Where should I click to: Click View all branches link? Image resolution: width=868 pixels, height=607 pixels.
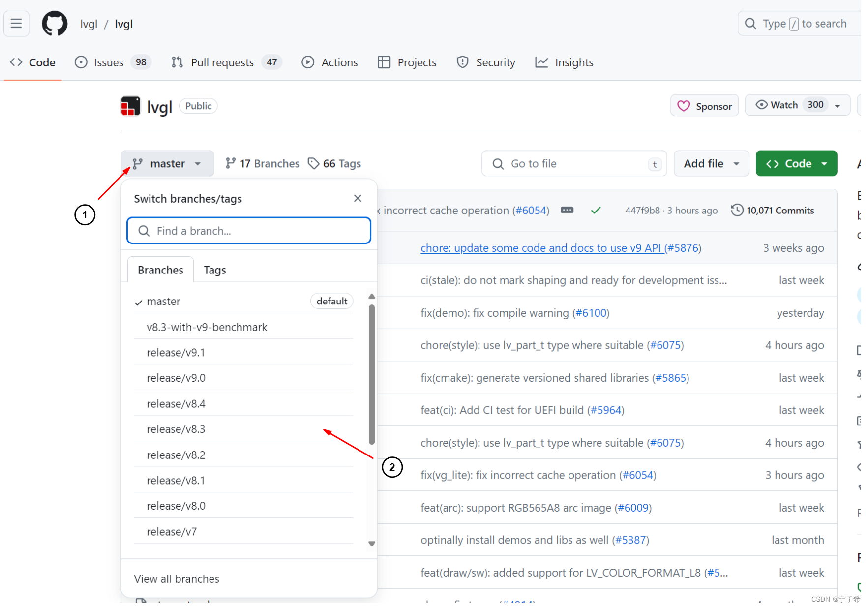[x=177, y=579]
